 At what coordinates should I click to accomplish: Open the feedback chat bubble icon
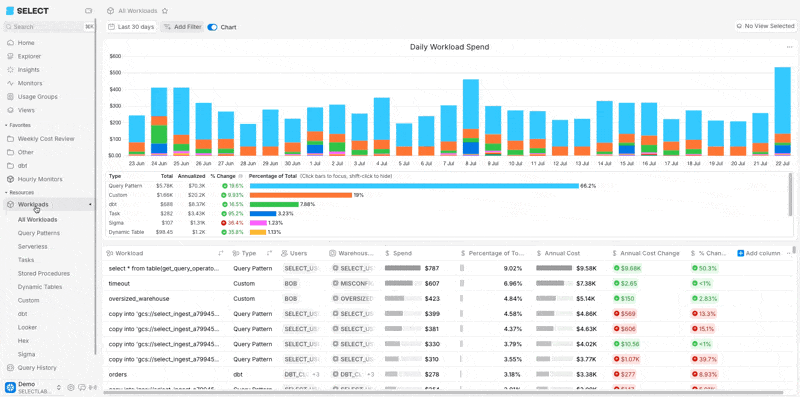pyautogui.click(x=83, y=388)
